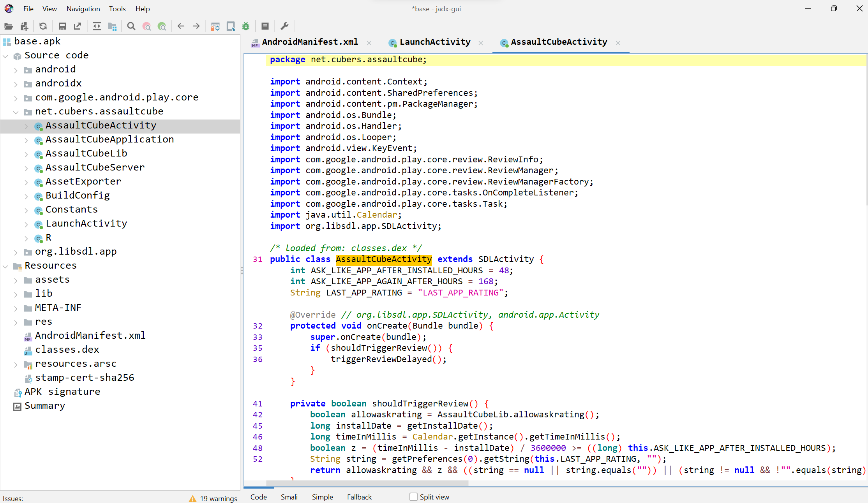Click the jadx app logo icon

[9, 8]
